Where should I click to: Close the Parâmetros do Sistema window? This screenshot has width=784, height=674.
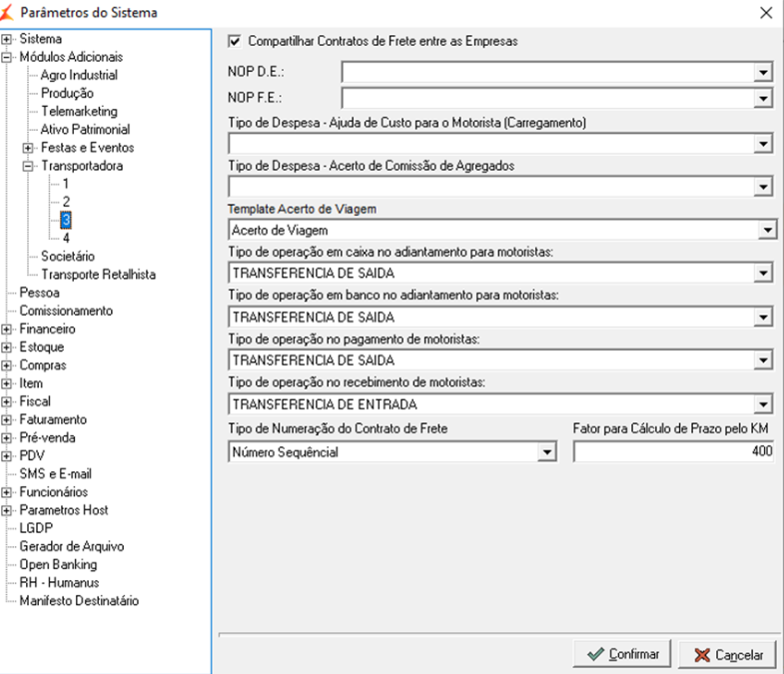(x=766, y=13)
